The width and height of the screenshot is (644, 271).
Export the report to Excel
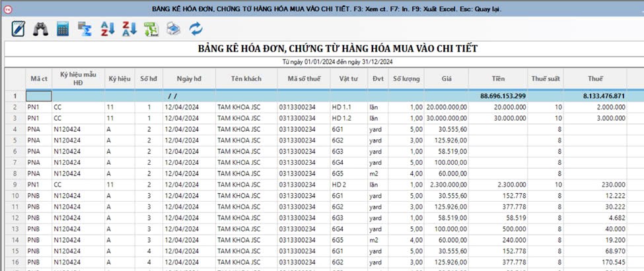pos(151,29)
